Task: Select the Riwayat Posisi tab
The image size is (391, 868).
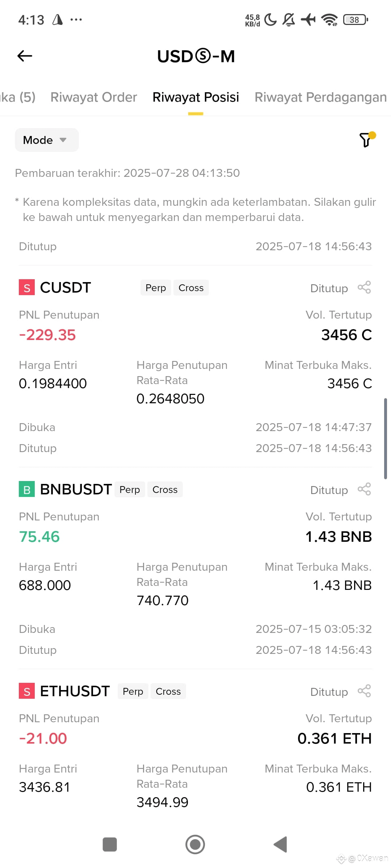Action: [196, 97]
